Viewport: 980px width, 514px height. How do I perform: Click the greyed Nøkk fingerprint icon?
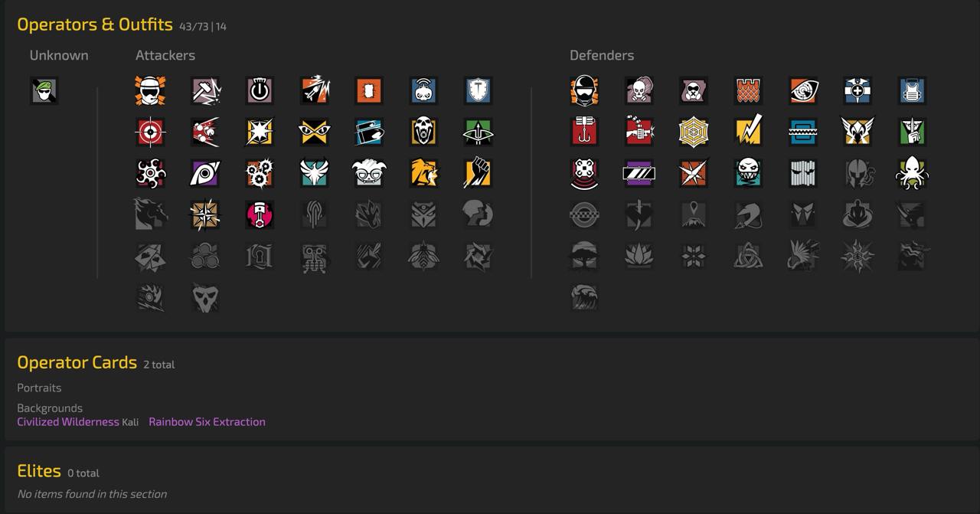315,214
